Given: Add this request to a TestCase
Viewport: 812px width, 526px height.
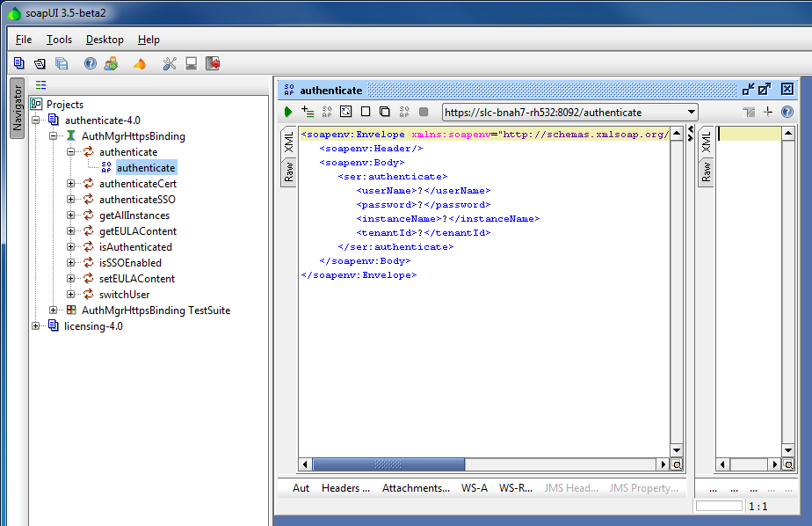Looking at the screenshot, I should [x=308, y=112].
